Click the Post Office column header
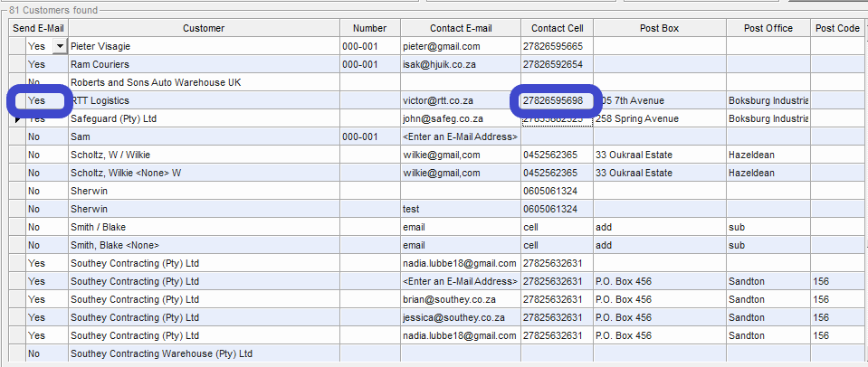 click(x=768, y=28)
